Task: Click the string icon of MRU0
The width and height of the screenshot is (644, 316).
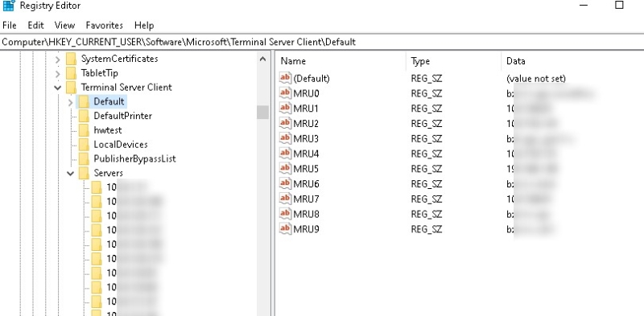Action: [285, 93]
